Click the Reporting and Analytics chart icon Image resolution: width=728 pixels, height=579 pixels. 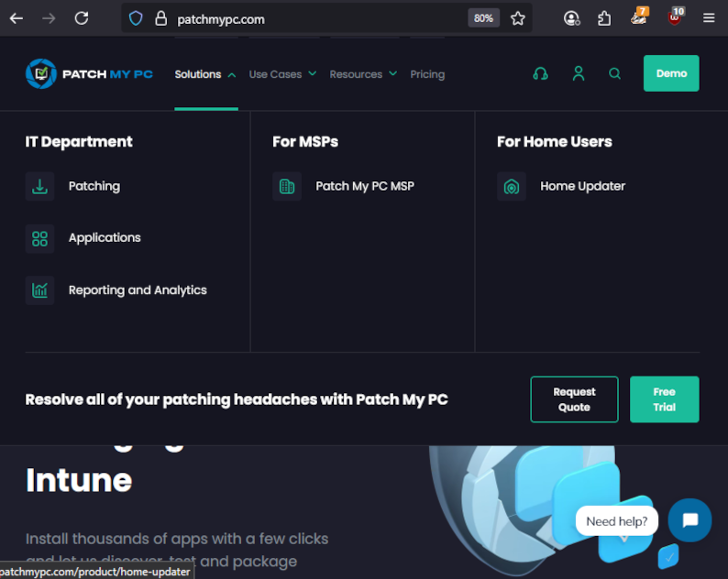[x=40, y=290]
